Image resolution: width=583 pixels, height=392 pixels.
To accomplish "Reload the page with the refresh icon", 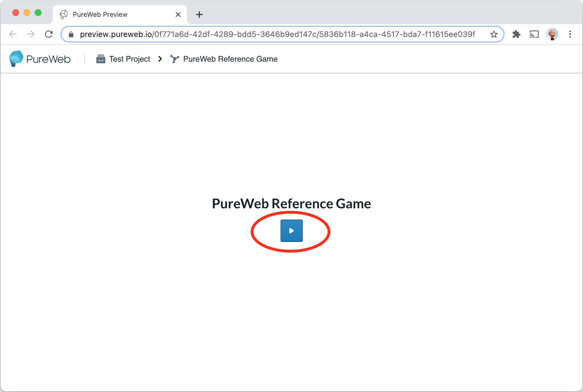I will coord(49,34).
